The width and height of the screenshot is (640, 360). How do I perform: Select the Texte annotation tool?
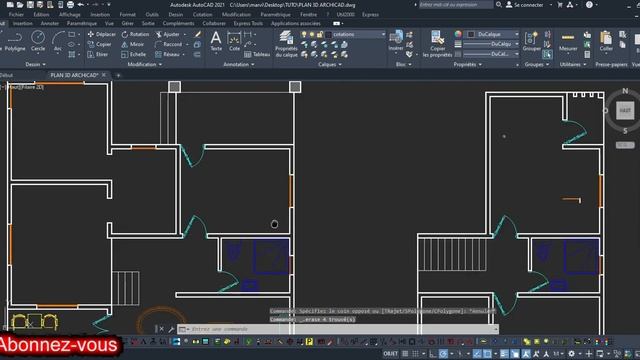click(x=216, y=41)
